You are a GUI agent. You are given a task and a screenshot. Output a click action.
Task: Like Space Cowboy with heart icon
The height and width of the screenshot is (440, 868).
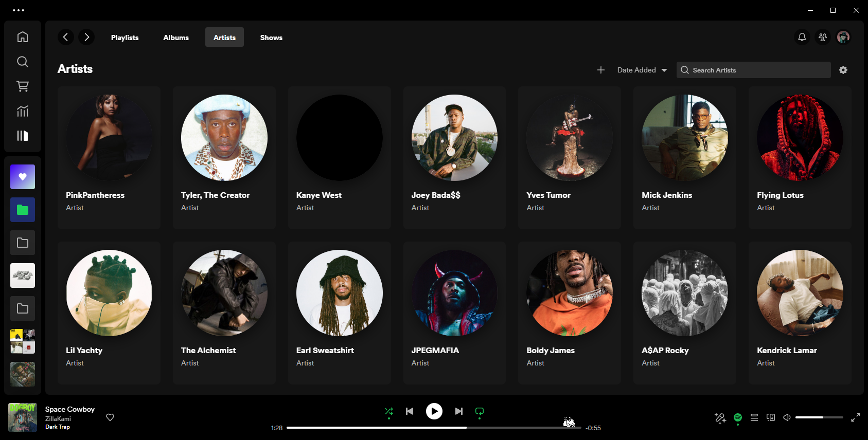[110, 417]
